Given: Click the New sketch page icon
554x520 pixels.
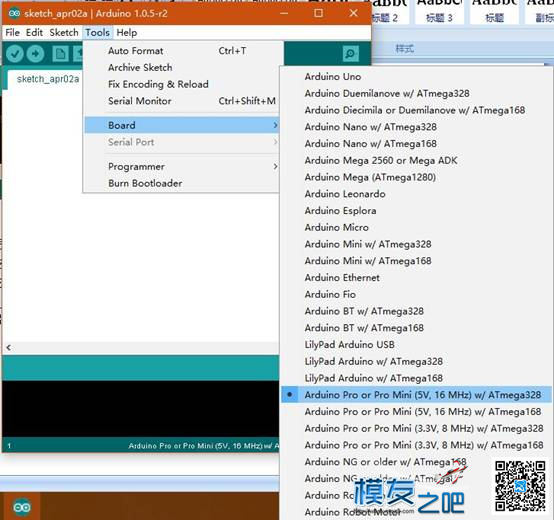Looking at the screenshot, I should click(60, 54).
